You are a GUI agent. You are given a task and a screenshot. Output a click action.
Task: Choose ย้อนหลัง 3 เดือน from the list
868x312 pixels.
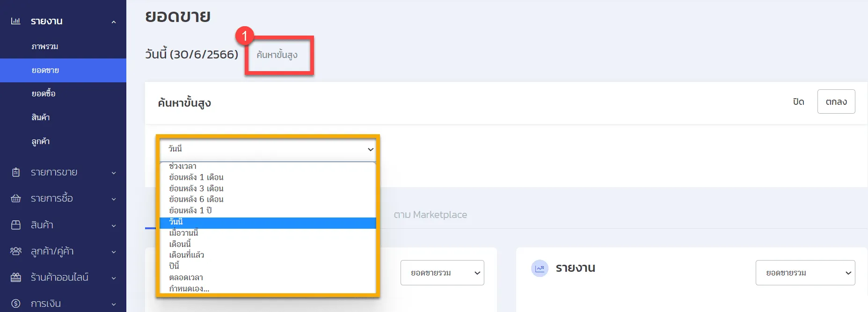click(197, 189)
